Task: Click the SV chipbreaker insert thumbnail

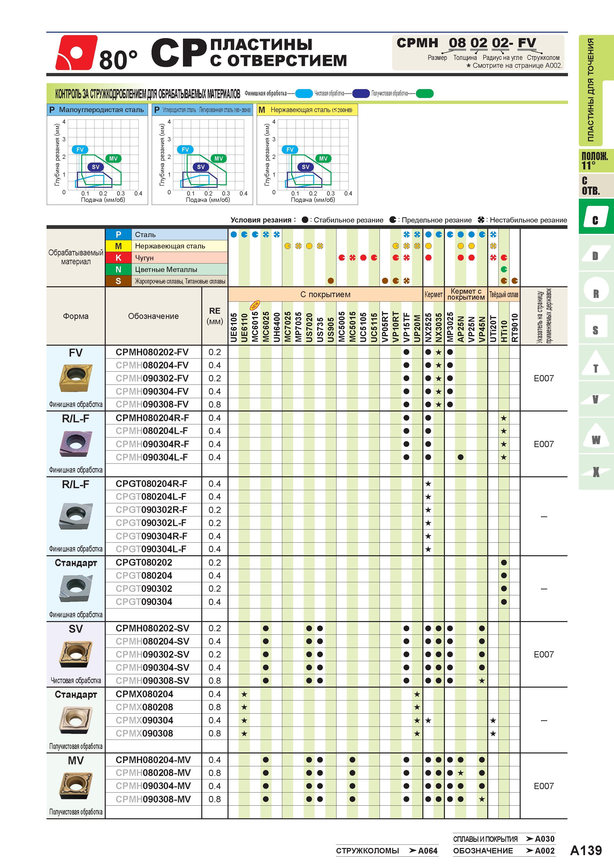Action: pos(76,654)
